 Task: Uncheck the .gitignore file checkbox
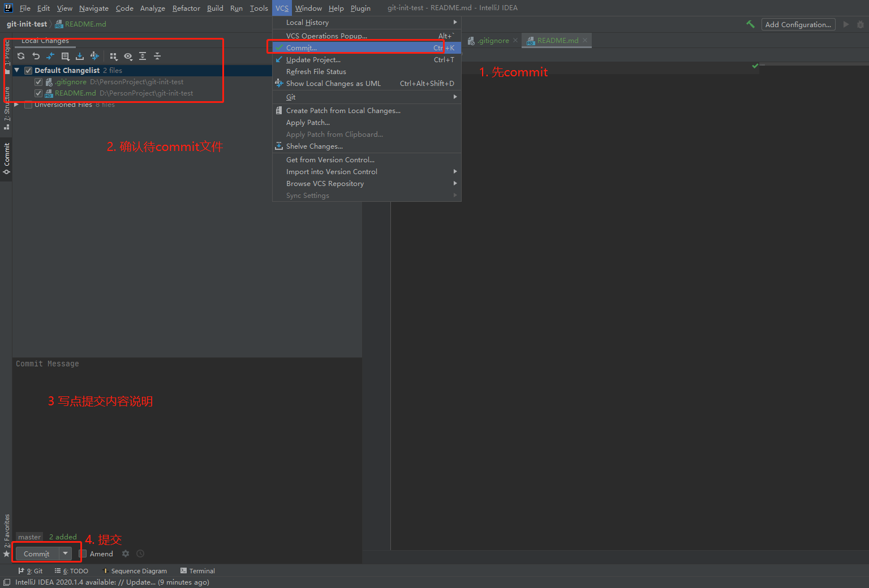pos(38,82)
